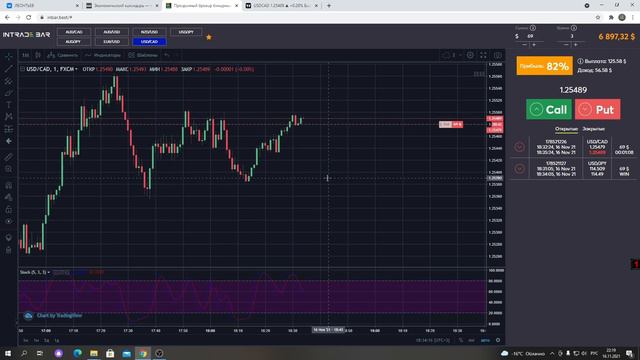
Task: Open Windows Start menu
Action: point(8,353)
